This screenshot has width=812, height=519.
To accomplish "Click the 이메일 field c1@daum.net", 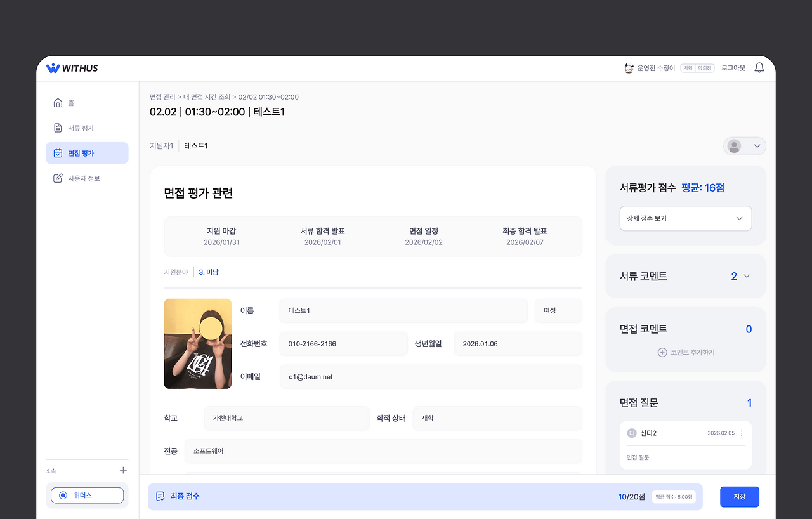I will click(431, 377).
